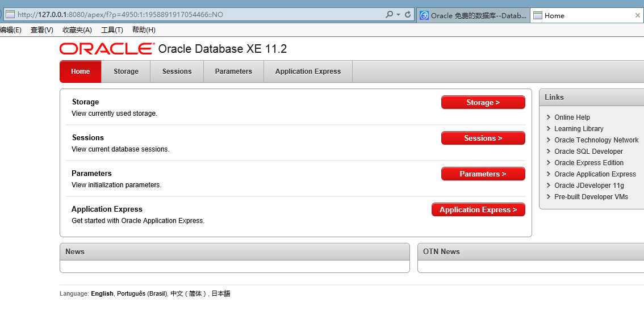This screenshot has height=311, width=644.
Task: Select the Parameters navigation tab
Action: click(x=233, y=72)
